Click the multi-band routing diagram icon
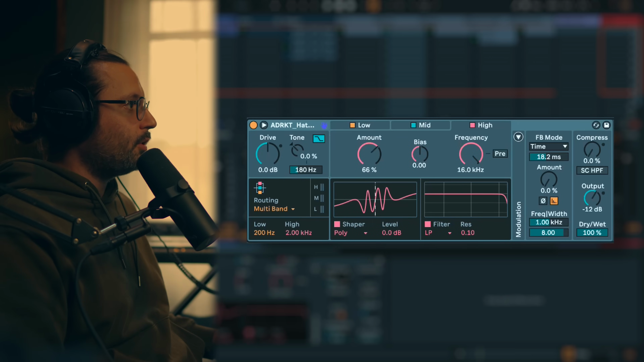This screenshot has width=644, height=362. [260, 188]
